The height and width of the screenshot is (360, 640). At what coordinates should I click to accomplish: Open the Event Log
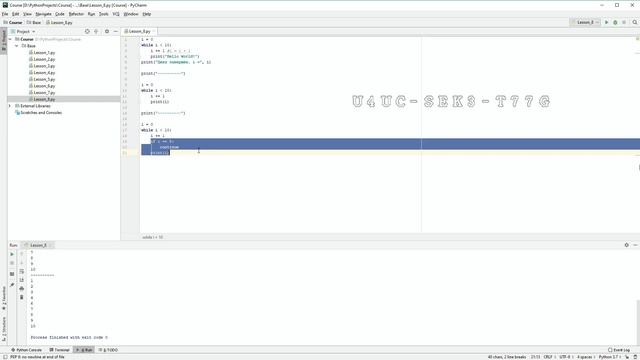pyautogui.click(x=619, y=350)
